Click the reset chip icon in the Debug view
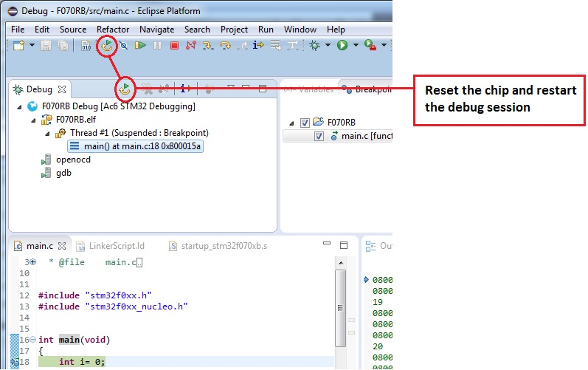Screen dimensions: 588x370 click(x=126, y=89)
